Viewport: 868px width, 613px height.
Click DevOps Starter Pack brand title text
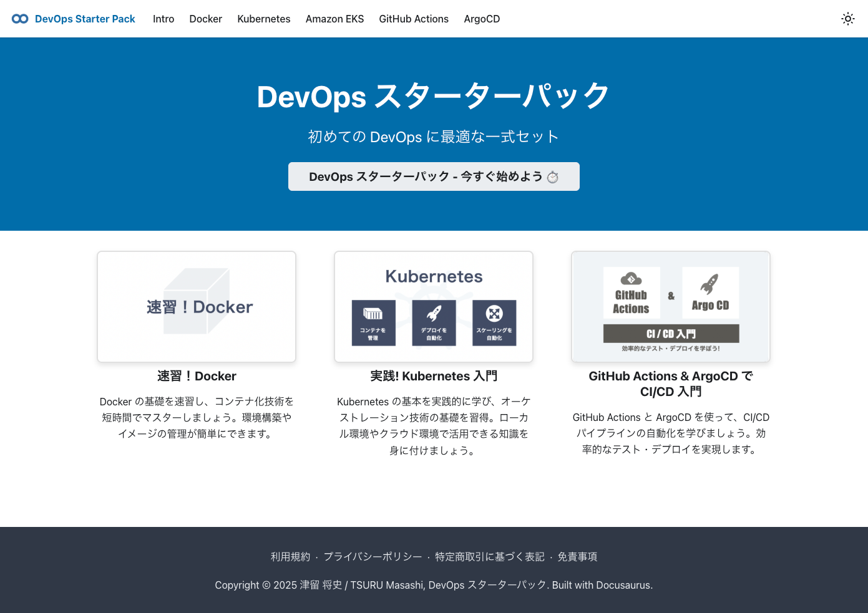85,19
